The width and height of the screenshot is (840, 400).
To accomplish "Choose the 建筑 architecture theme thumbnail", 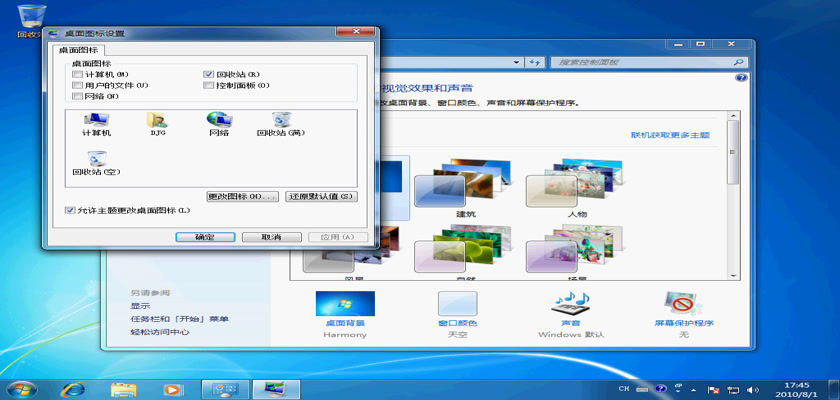I will coord(466,185).
